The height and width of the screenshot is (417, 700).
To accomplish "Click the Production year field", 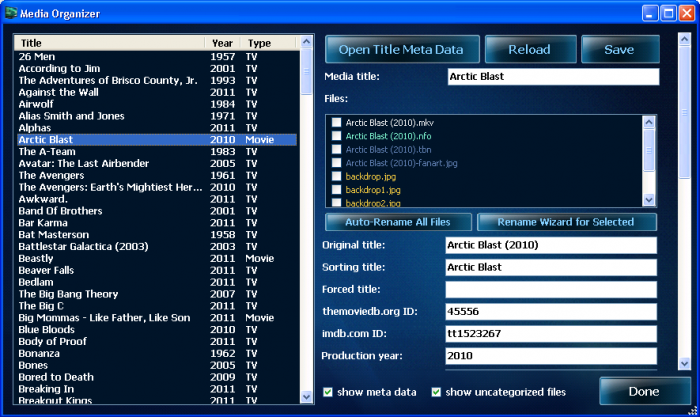I will point(551,356).
